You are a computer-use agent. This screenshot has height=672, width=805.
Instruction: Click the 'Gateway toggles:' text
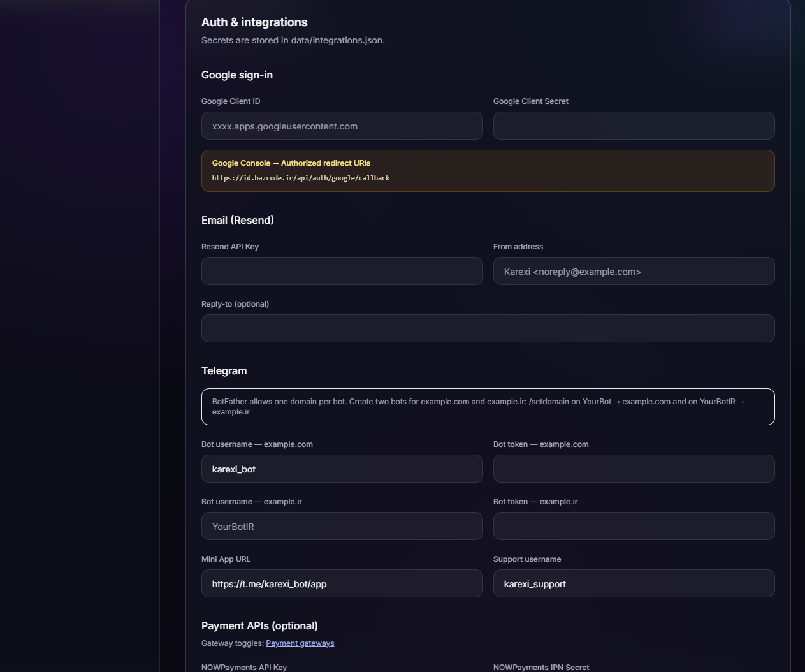coord(233,643)
